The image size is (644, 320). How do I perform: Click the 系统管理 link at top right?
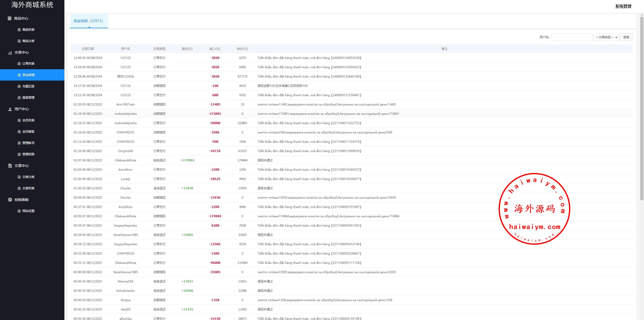[623, 7]
